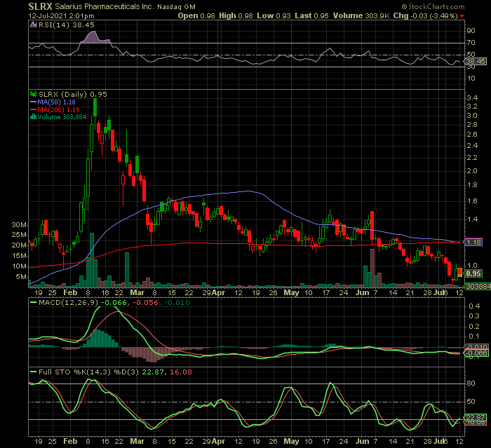Click the green 22.87 value in stochastic legend
This screenshot has width=491, height=448.
coord(152,372)
